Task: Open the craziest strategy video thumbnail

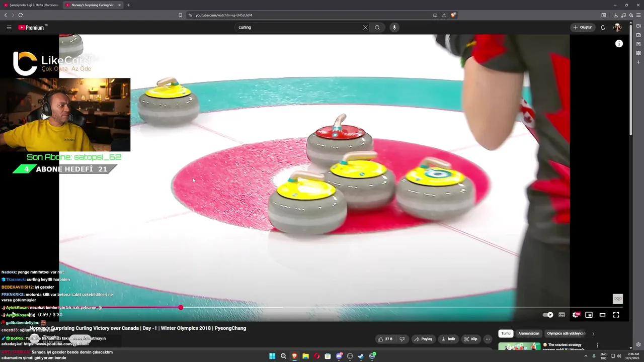Action: (x=519, y=346)
